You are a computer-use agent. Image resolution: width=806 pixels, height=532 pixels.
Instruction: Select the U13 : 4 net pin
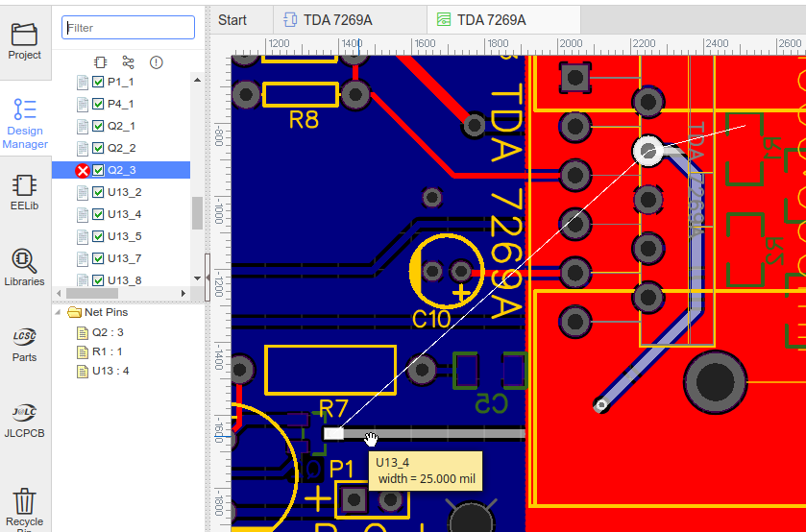tap(110, 371)
